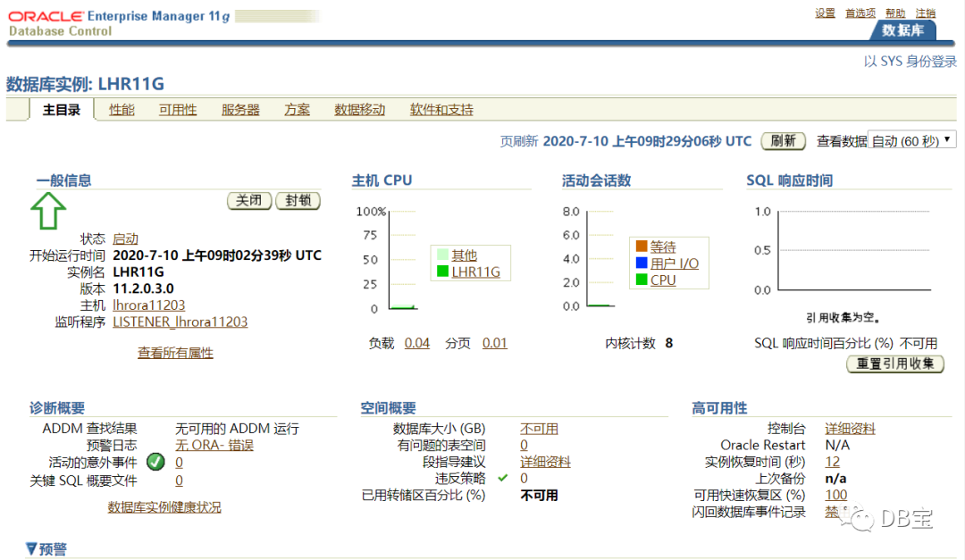Click the 可用快速恢复区 100 link
Image resolution: width=965 pixels, height=560 pixels.
835,495
